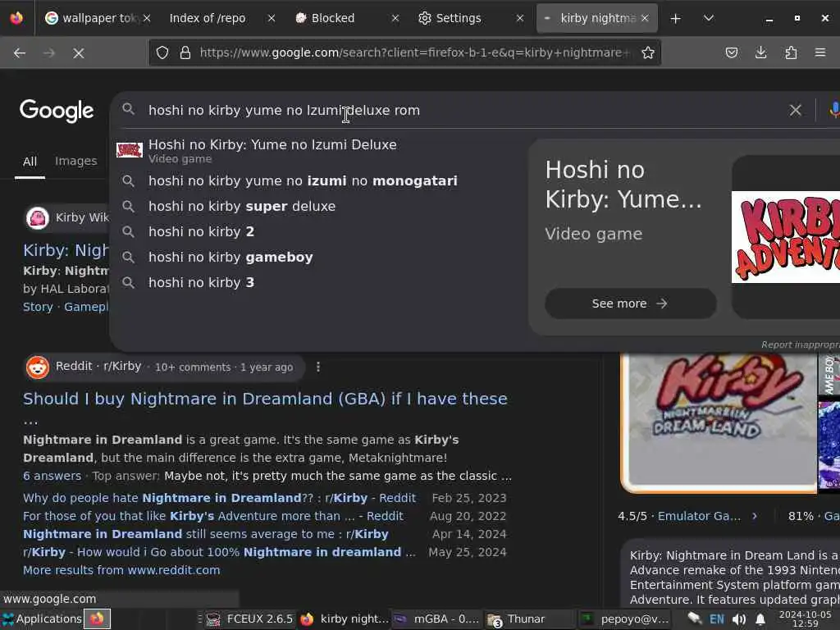Viewport: 840px width, 630px height.
Task: Open Reddit result three-dot options
Action: coord(318,367)
